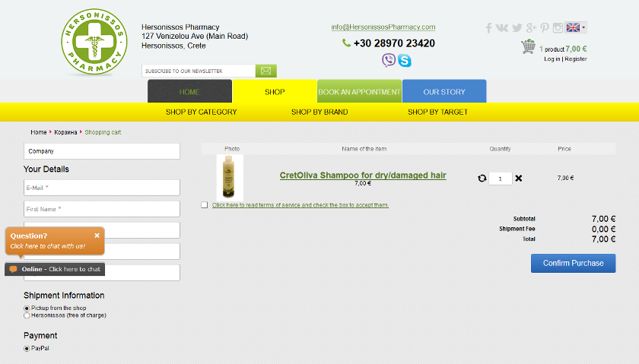Click the Register link
This screenshot has height=364, width=639.
[575, 59]
